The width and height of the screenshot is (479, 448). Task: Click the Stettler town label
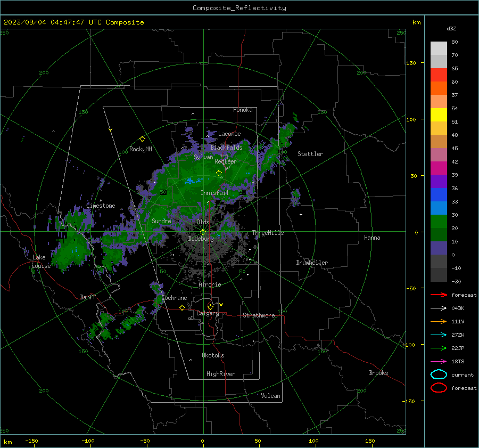pos(310,154)
